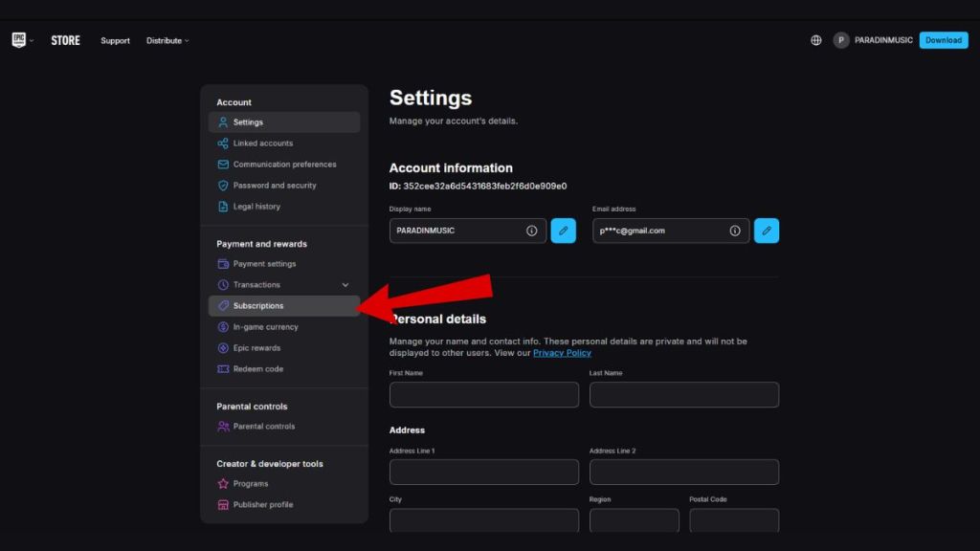Expand the chevron beside Epic Games logo
Viewport: 980px width, 551px height.
tap(32, 40)
